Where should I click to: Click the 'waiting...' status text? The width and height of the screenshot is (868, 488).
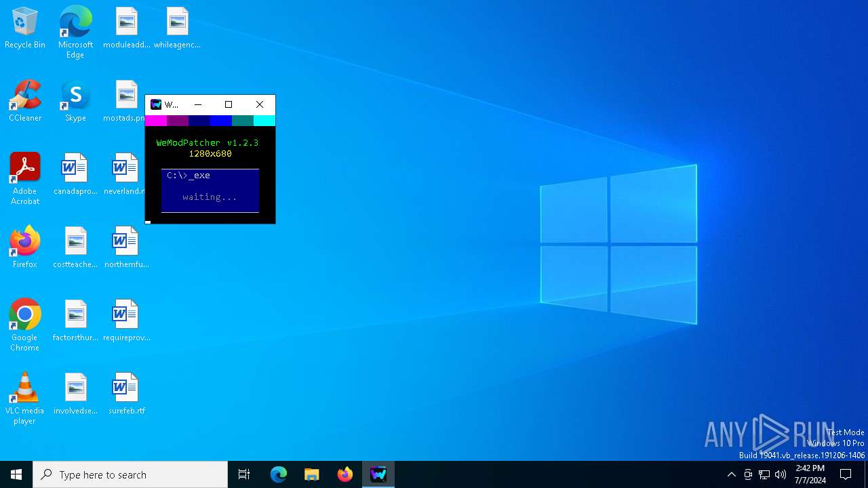click(x=210, y=197)
